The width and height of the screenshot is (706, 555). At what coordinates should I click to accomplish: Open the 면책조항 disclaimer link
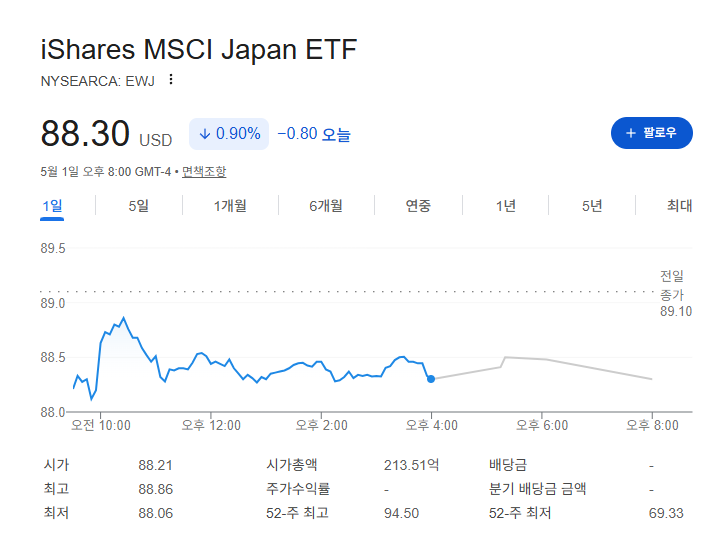pos(204,171)
